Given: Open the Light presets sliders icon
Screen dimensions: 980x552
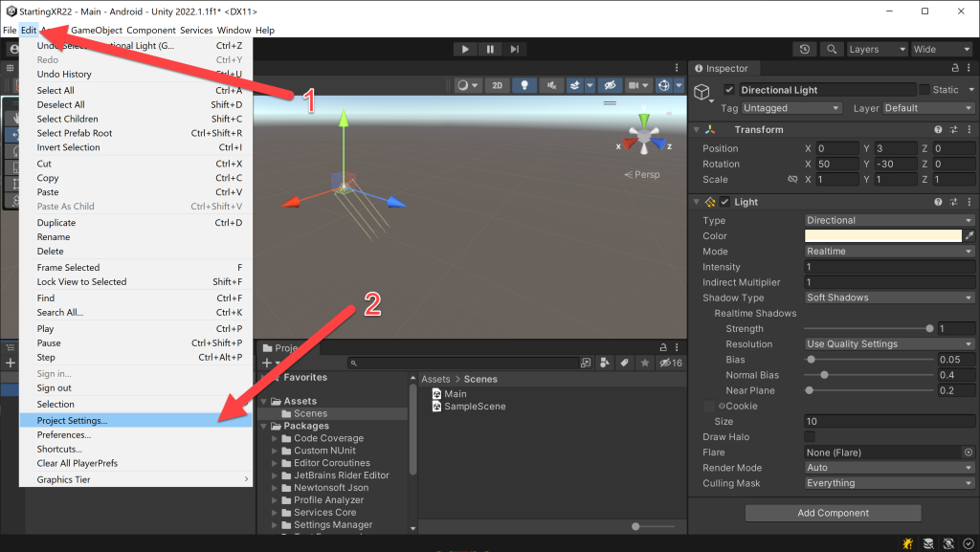Looking at the screenshot, I should [x=954, y=202].
